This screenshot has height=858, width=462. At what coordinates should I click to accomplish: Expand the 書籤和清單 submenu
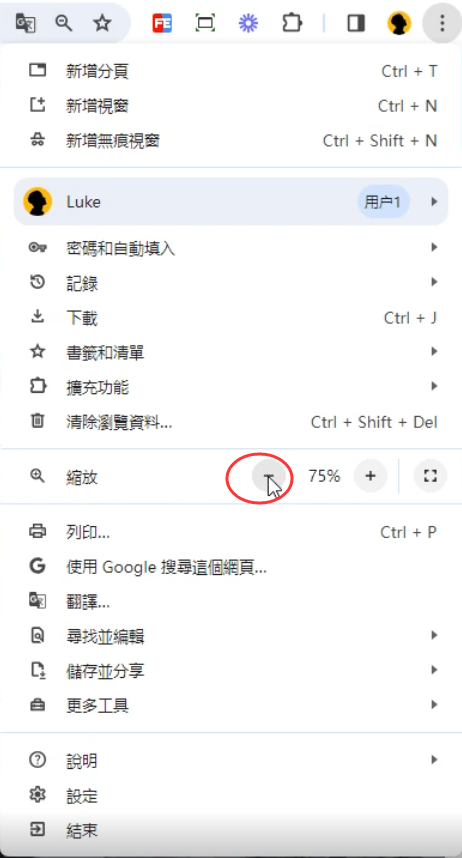230,352
